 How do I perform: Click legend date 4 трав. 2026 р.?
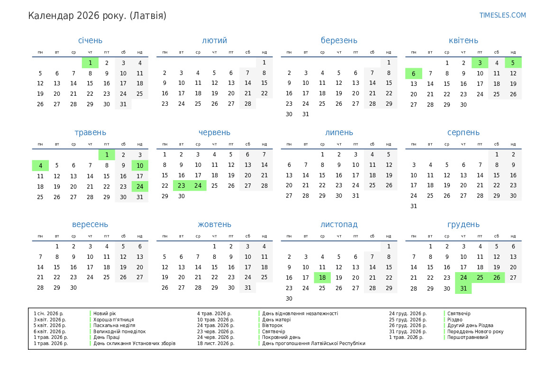pos(214,313)
